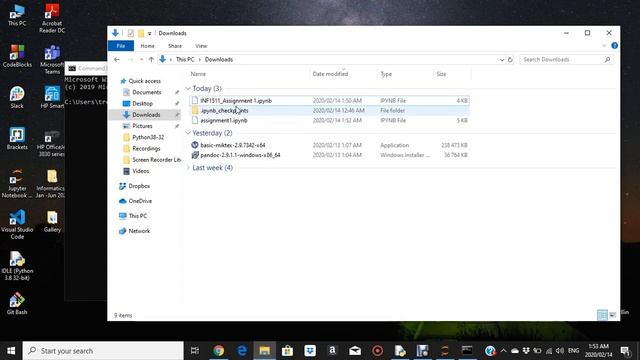The image size is (640, 360).
Task: Show hidden system tray icons
Action: [x=503, y=351]
